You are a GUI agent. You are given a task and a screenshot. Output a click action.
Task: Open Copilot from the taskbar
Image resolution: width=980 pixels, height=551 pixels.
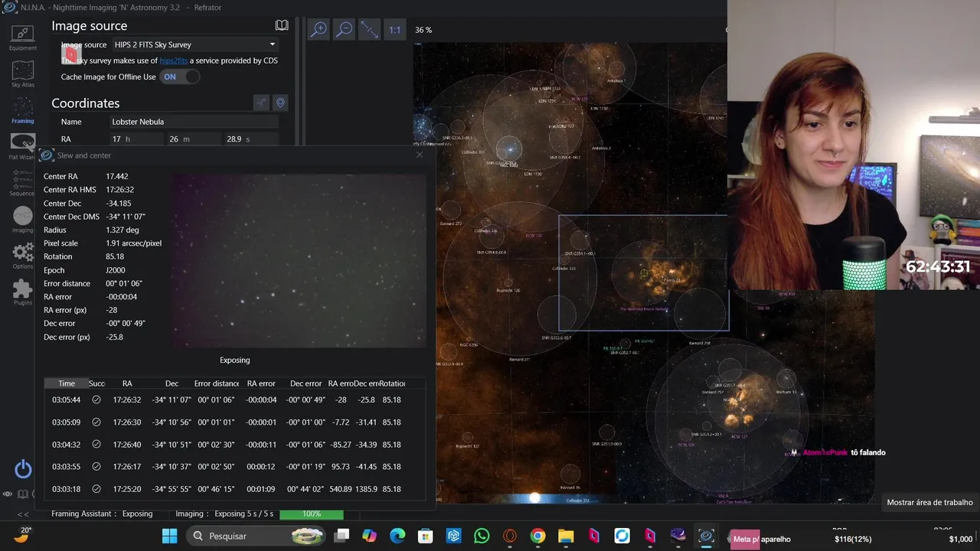tap(370, 536)
